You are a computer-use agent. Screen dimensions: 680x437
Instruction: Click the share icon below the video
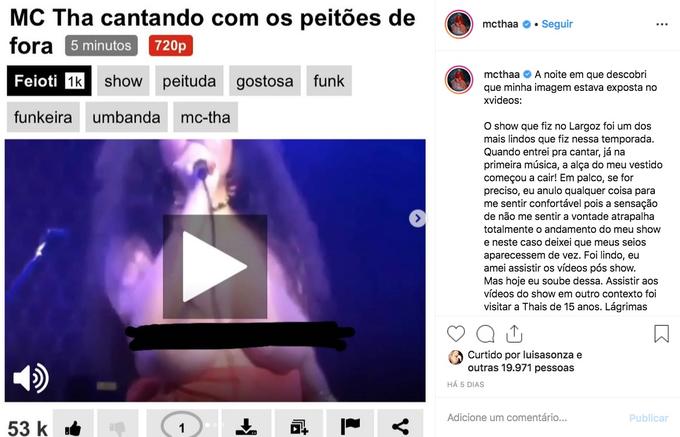[x=400, y=427]
